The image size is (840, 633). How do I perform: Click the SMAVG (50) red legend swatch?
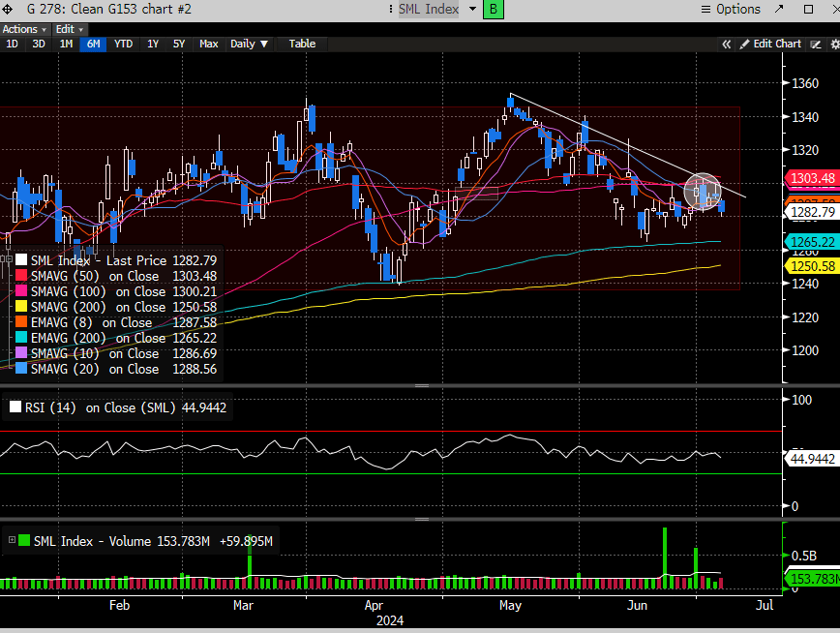pyautogui.click(x=21, y=276)
